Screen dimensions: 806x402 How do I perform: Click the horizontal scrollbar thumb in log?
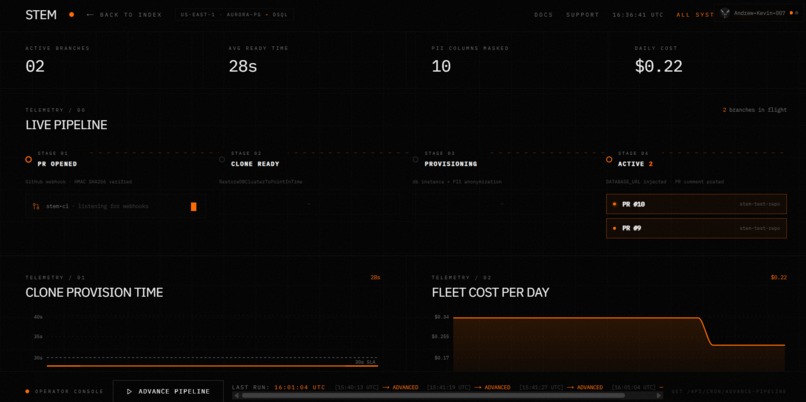click(433, 396)
